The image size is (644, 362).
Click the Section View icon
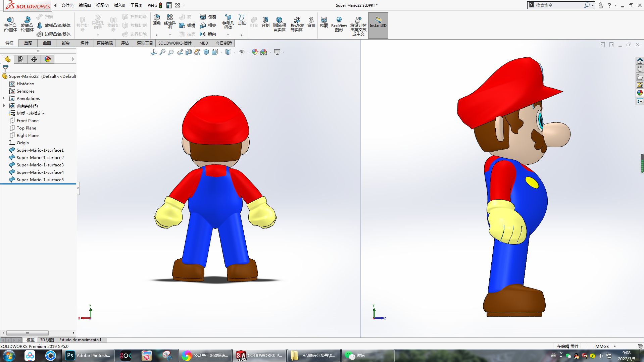tap(189, 52)
